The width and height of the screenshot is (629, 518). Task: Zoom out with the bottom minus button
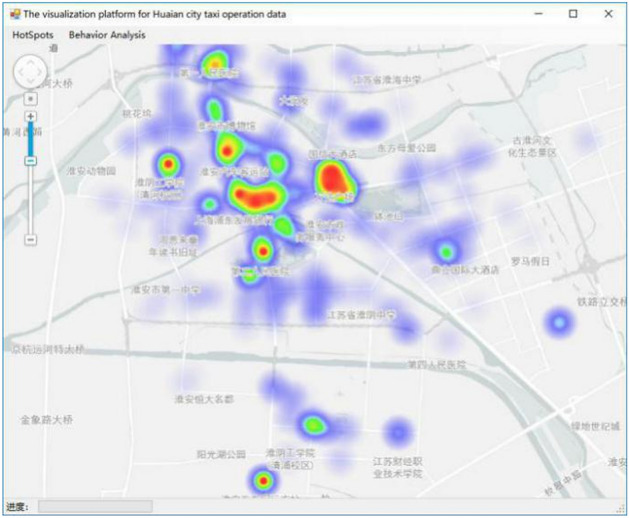(30, 239)
